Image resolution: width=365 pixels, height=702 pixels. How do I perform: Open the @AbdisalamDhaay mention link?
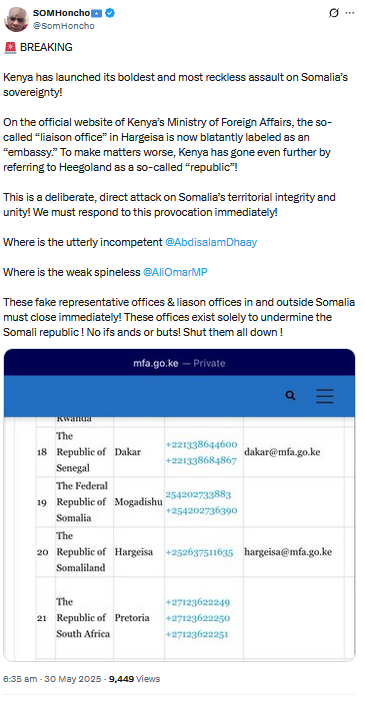tap(211, 242)
